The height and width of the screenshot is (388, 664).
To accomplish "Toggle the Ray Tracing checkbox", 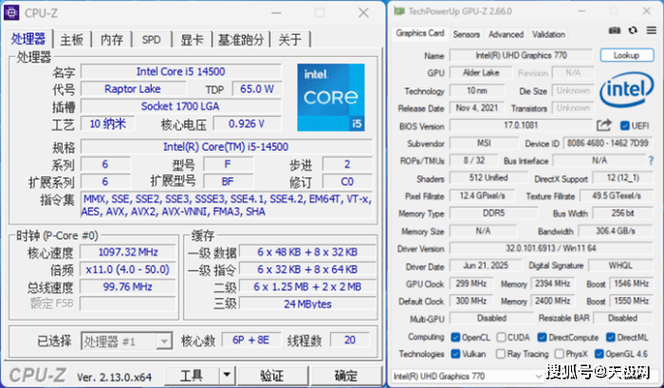I will (x=501, y=354).
